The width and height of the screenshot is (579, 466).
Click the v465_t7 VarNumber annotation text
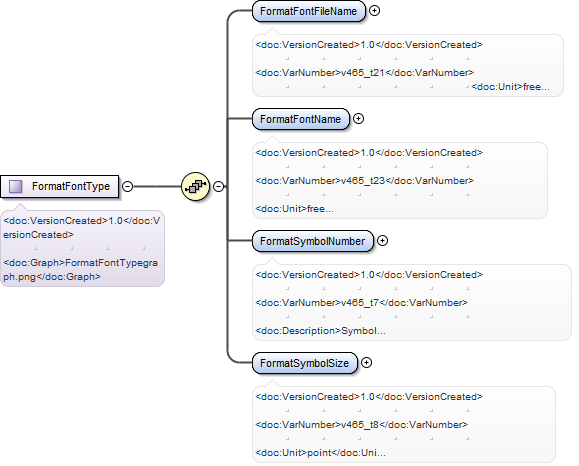(362, 303)
